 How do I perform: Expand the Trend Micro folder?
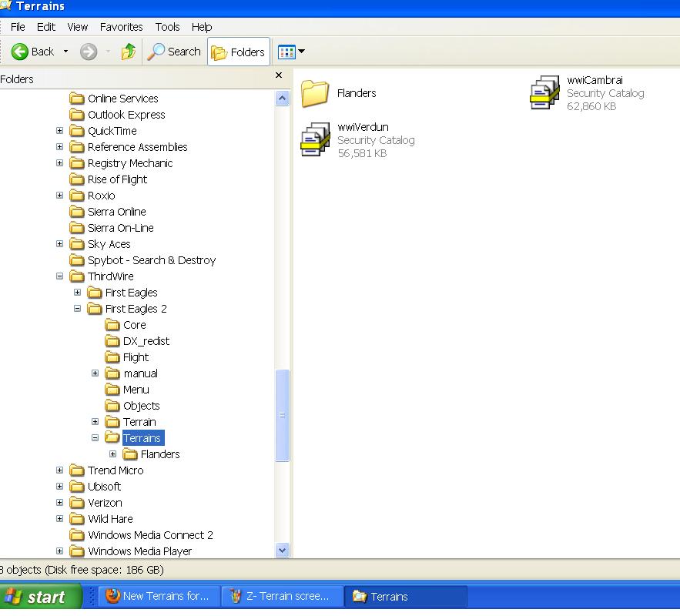[60, 470]
